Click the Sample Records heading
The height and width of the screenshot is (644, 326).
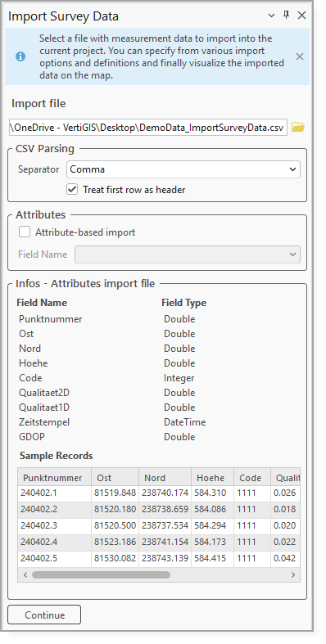[x=56, y=456]
